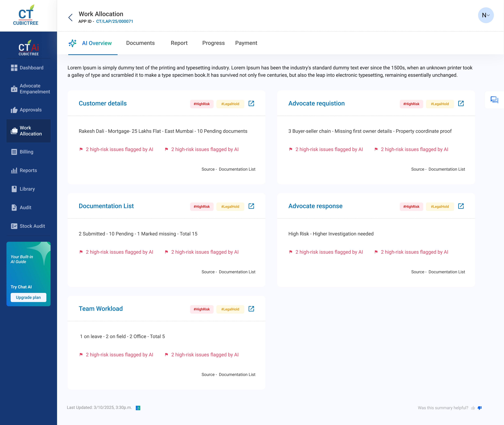Open Dashboard from the sidebar
Viewport: 504px width, 425px height.
point(28,68)
